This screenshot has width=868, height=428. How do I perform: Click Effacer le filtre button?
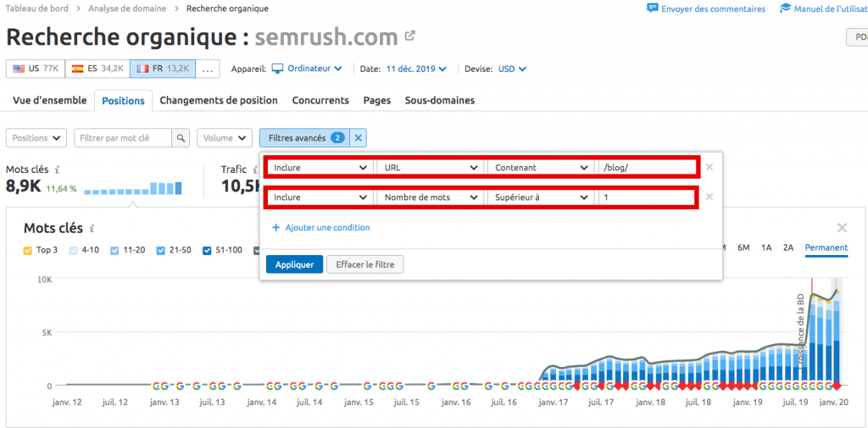(x=364, y=264)
